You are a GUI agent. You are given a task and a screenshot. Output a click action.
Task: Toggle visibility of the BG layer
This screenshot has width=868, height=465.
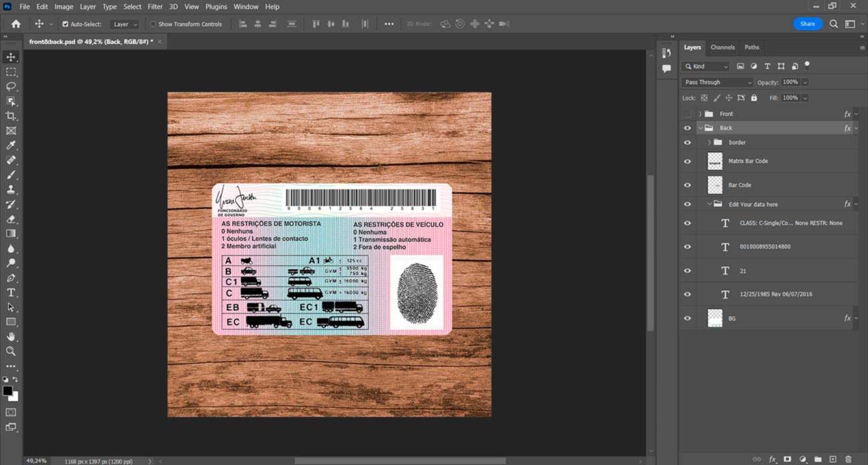pos(687,318)
